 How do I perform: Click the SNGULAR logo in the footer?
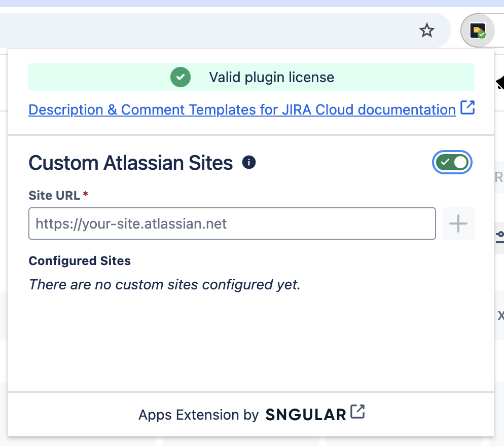click(x=306, y=415)
